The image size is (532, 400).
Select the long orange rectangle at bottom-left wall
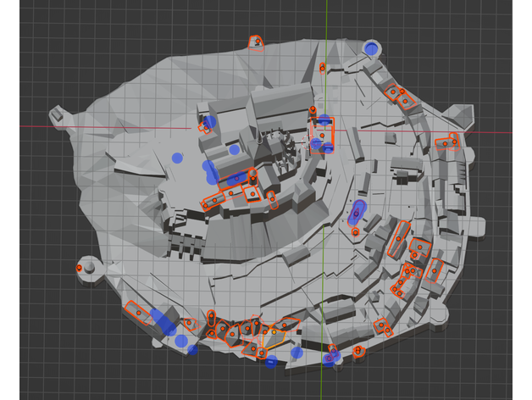134,309
